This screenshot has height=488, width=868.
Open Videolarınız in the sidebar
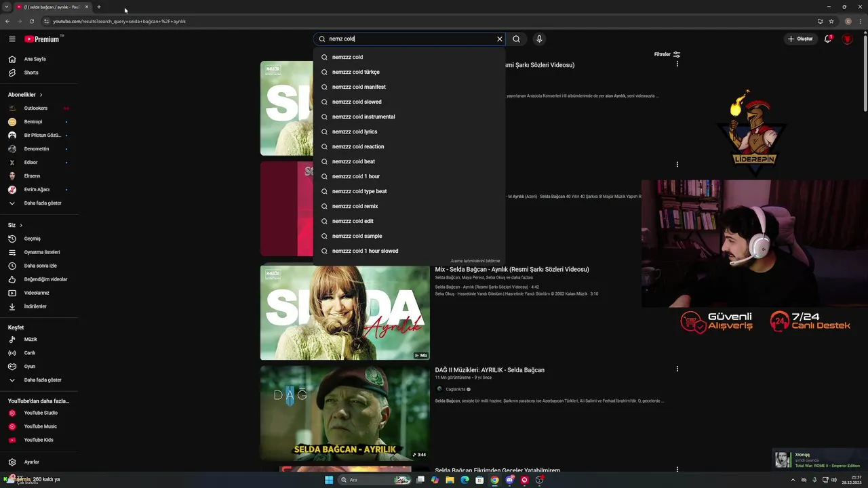39,293
